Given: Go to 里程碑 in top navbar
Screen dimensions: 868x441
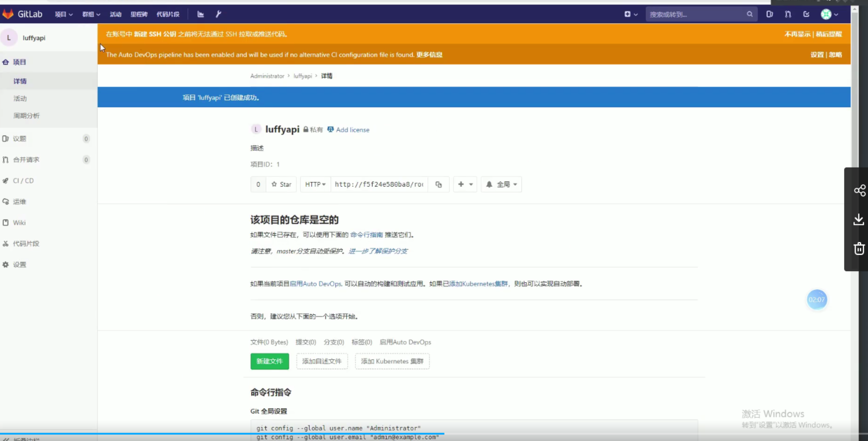Looking at the screenshot, I should pos(139,14).
